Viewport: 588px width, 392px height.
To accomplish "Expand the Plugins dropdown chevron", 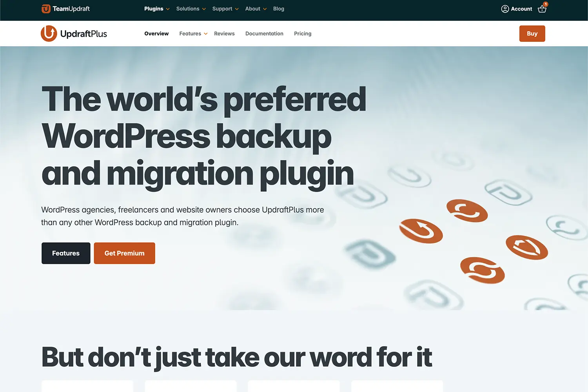I will point(168,9).
